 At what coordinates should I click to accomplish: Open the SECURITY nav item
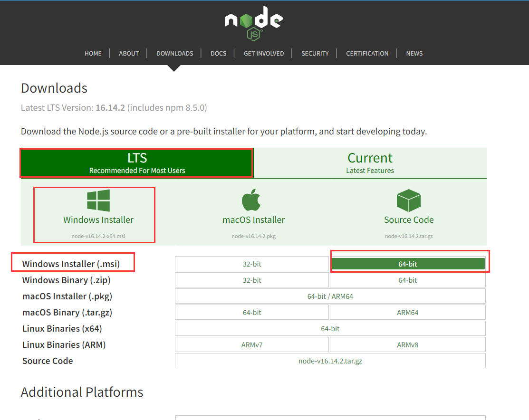point(315,53)
